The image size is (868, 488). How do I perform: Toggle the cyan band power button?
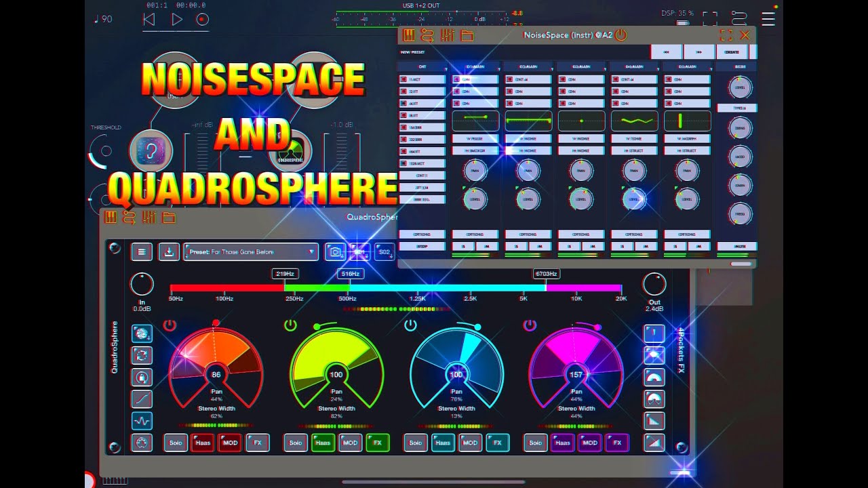point(410,325)
